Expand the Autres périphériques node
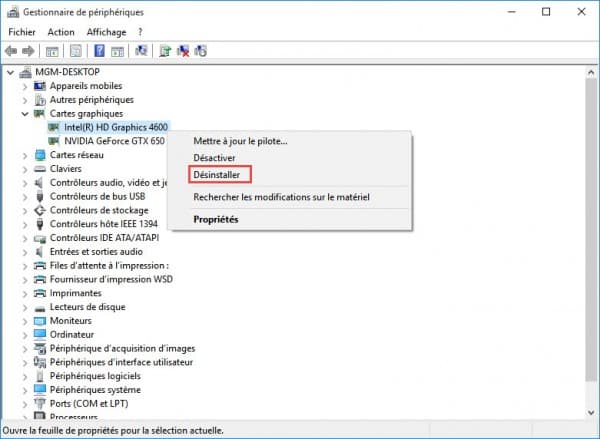The height and width of the screenshot is (439, 600). 25,100
